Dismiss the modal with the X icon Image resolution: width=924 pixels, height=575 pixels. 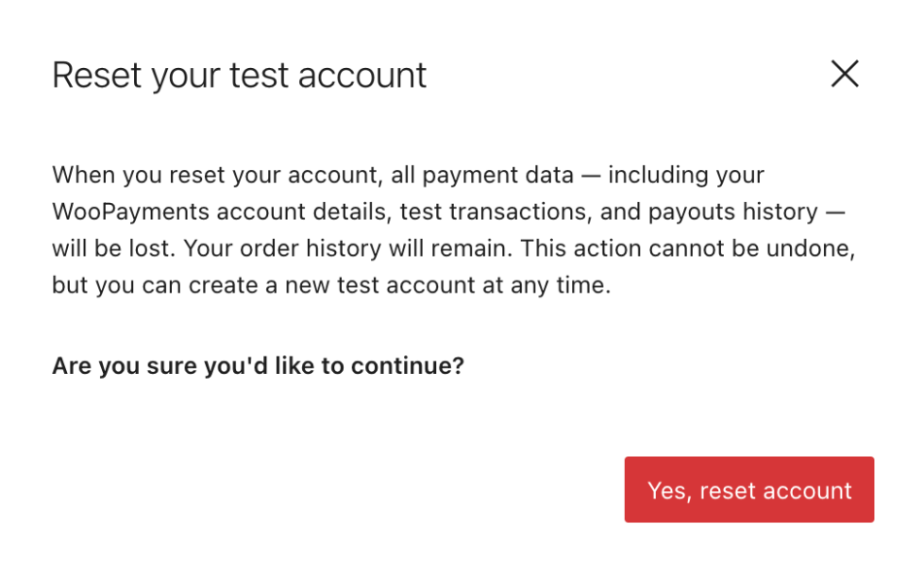pyautogui.click(x=844, y=74)
